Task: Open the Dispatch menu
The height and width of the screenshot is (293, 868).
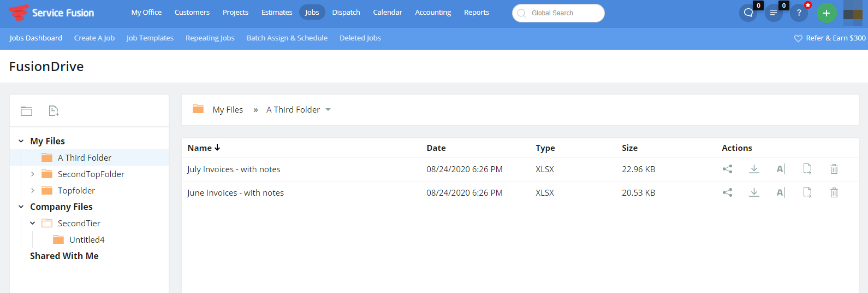Action: coord(346,12)
